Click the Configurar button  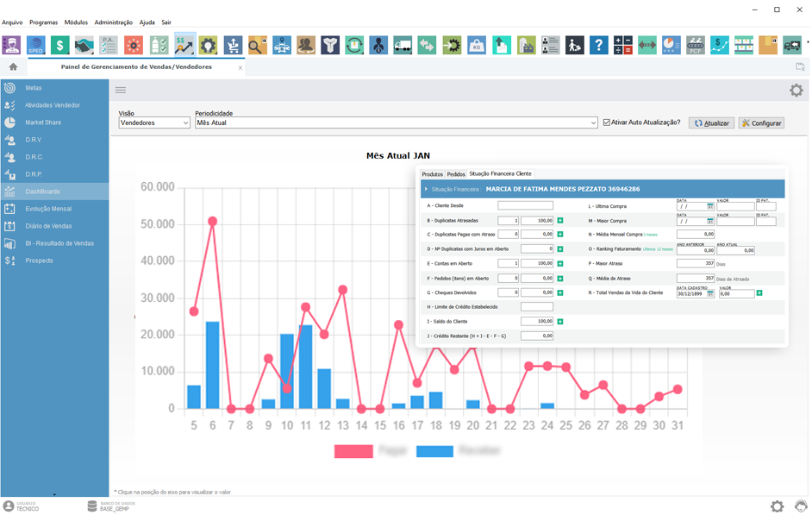click(x=761, y=123)
